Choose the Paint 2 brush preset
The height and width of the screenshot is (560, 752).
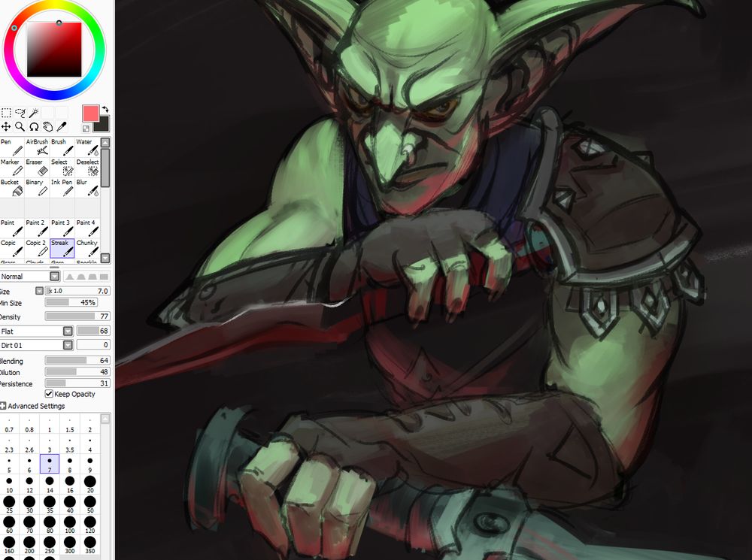click(x=37, y=229)
